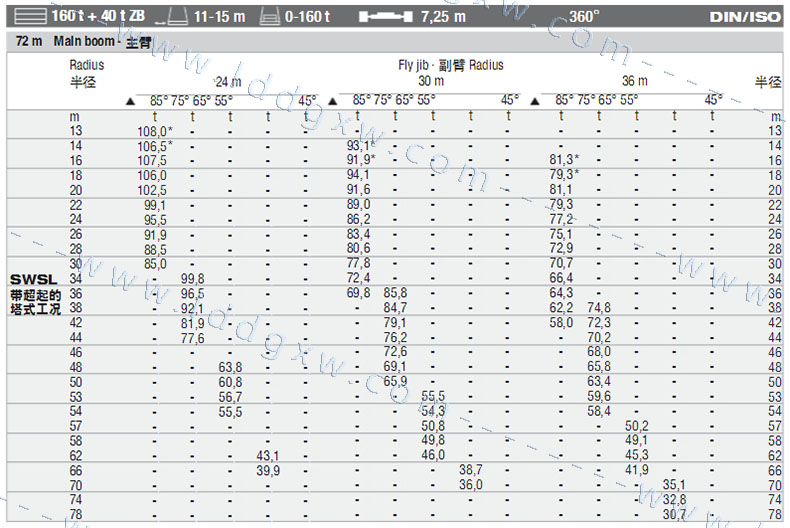Select the value '36,0'

coord(471,485)
